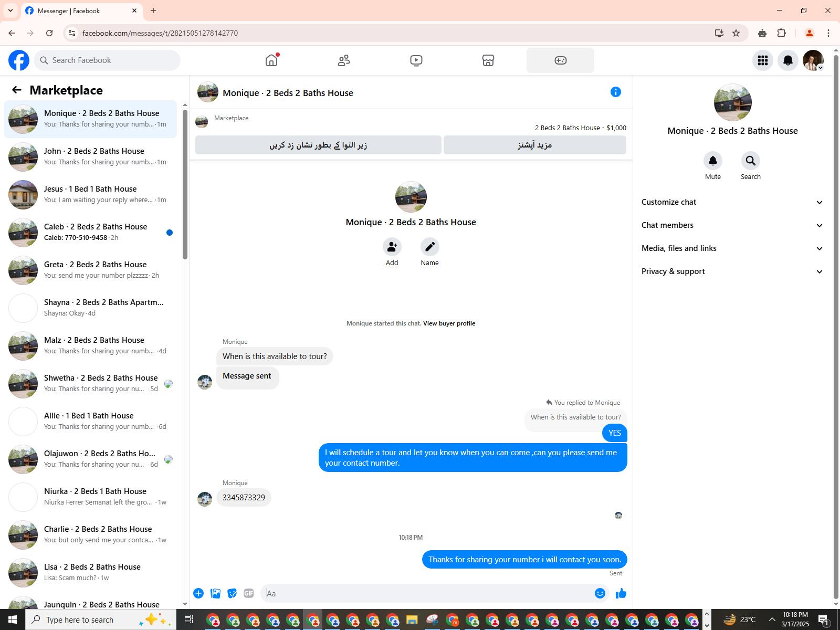Edit the chat Name pencil icon
The width and height of the screenshot is (840, 630).
pyautogui.click(x=430, y=247)
